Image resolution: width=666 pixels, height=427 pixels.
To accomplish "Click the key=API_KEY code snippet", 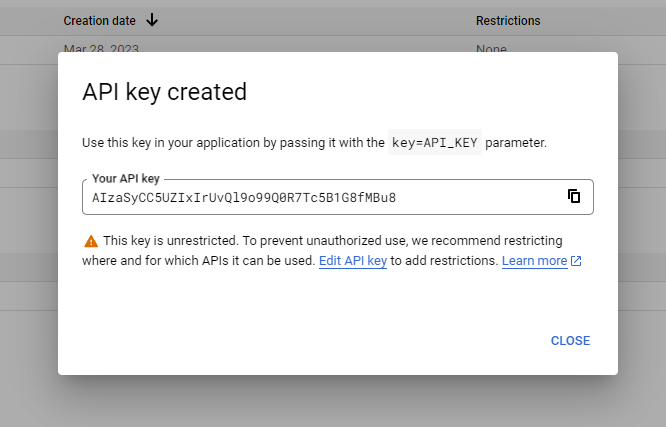I will point(435,143).
